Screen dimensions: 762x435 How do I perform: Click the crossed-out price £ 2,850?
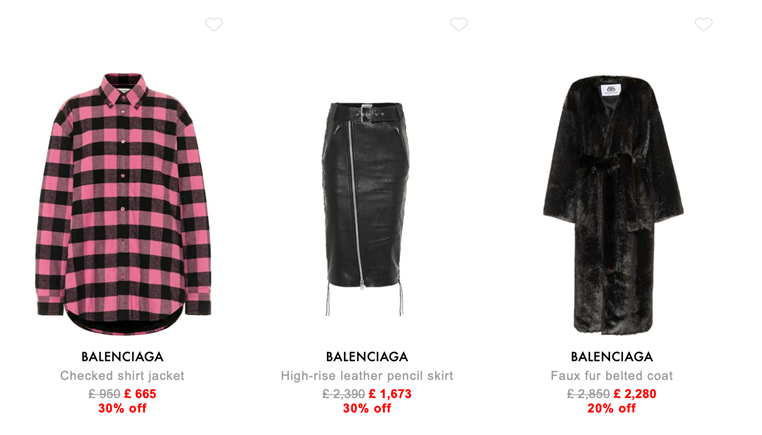click(589, 394)
